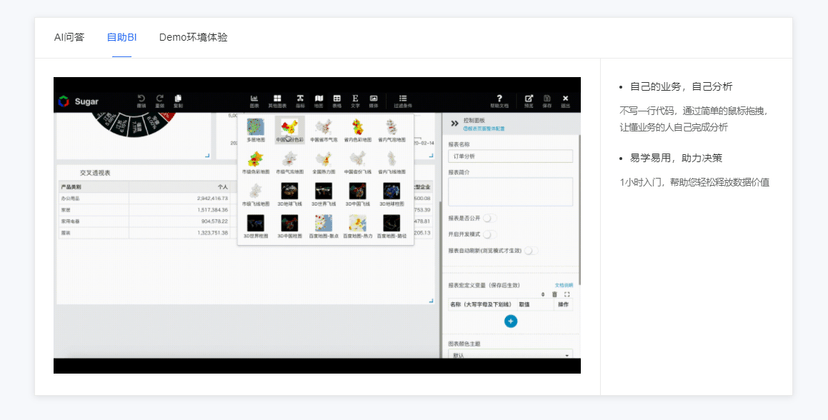828x420 pixels.
Task: Select the 百度地图-路径 map type
Action: point(392,226)
